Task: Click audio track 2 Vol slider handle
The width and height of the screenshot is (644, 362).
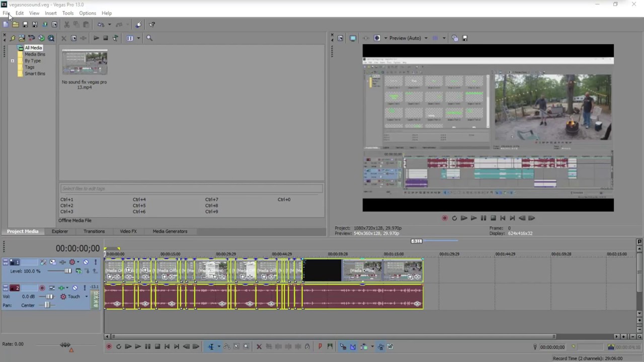Action: pos(49,297)
